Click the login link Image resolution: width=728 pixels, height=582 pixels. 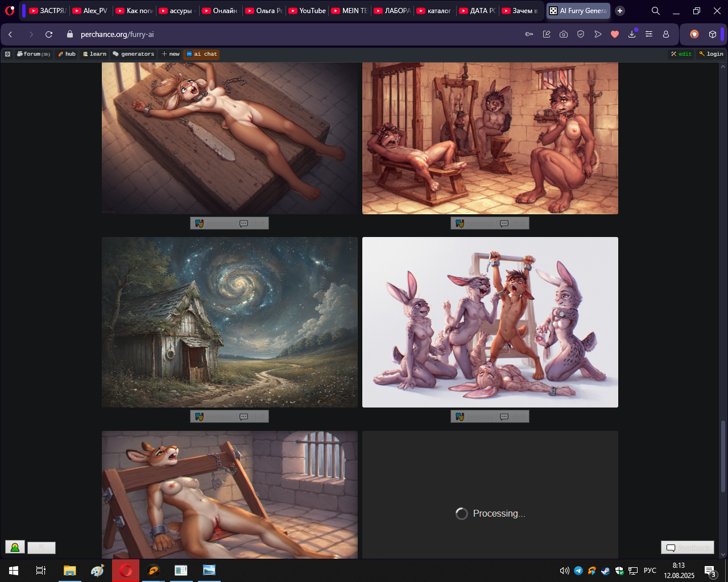click(x=712, y=54)
